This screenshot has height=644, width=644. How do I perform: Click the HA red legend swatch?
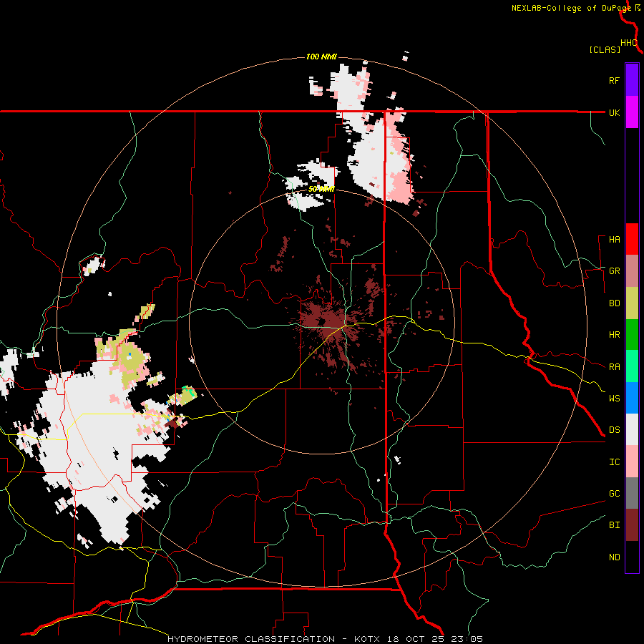(x=632, y=239)
